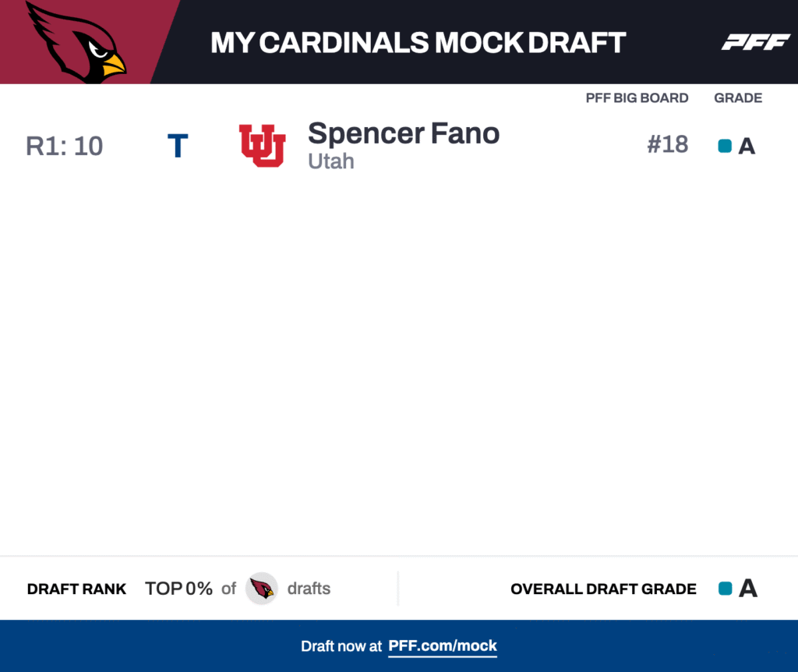
Task: Click the small Cardinals logo beside drafts
Action: (262, 589)
